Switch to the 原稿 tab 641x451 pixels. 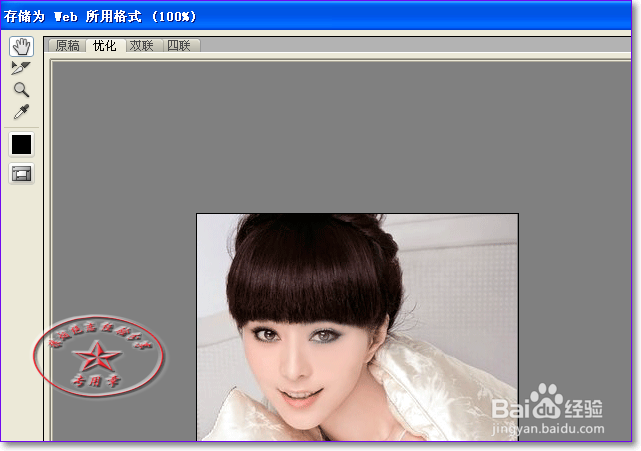tap(67, 45)
